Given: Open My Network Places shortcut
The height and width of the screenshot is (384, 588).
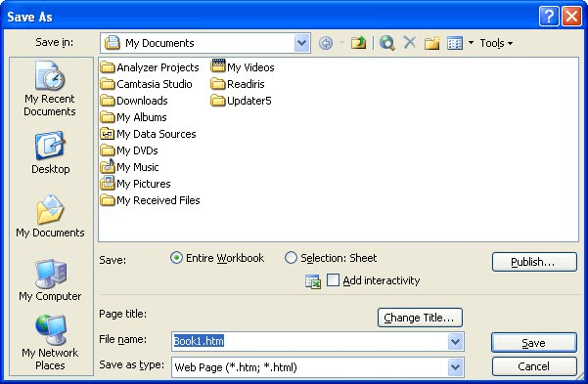Looking at the screenshot, I should [50, 343].
